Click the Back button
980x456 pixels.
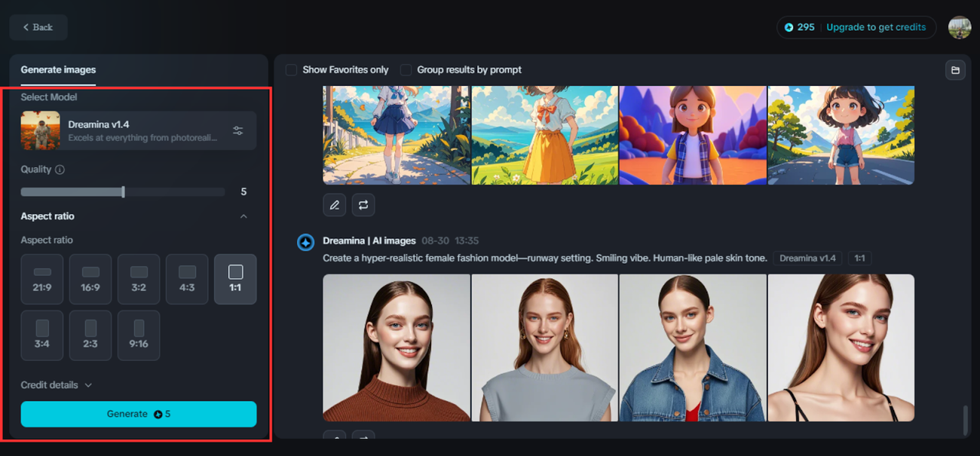coord(38,27)
